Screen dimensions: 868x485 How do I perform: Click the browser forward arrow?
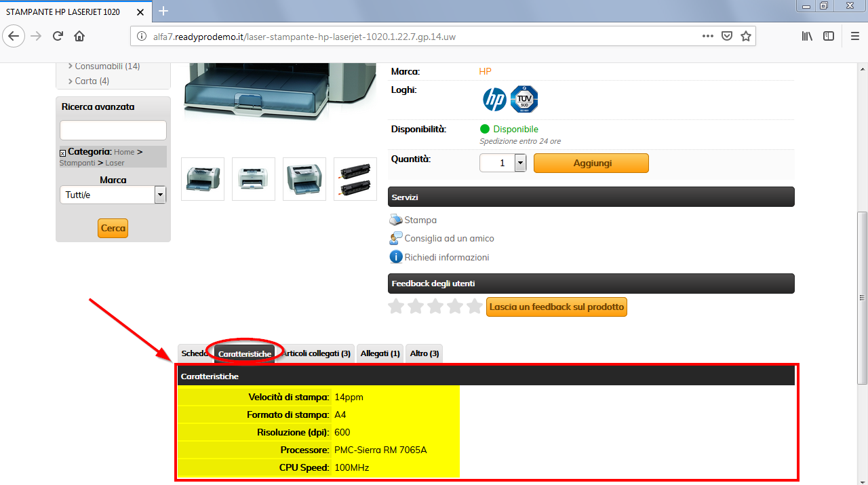[36, 36]
